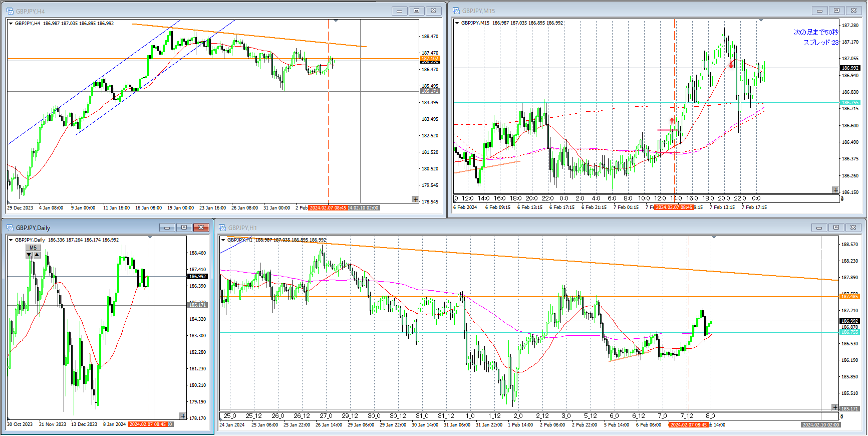
Task: Click the 186.992 price label in Daily chart
Action: point(197,276)
